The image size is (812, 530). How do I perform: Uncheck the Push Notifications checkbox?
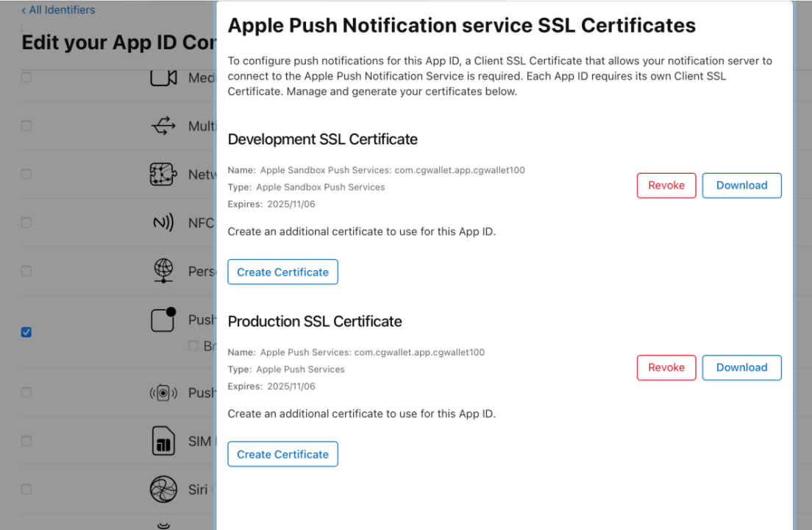tap(26, 332)
